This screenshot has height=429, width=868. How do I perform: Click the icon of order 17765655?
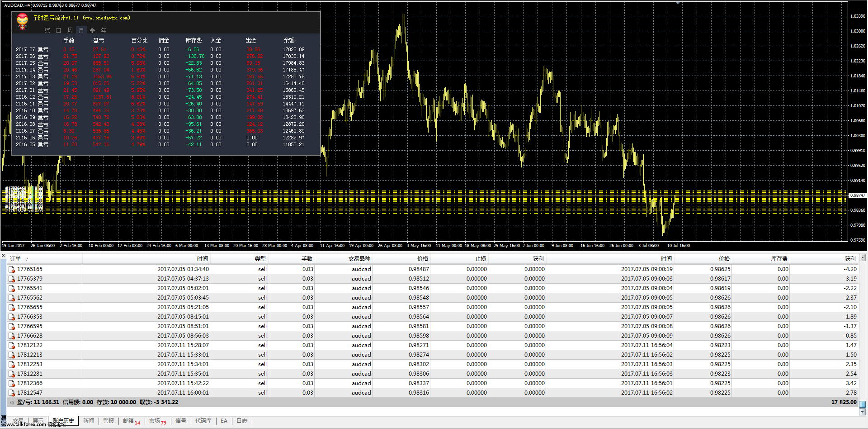[x=12, y=307]
